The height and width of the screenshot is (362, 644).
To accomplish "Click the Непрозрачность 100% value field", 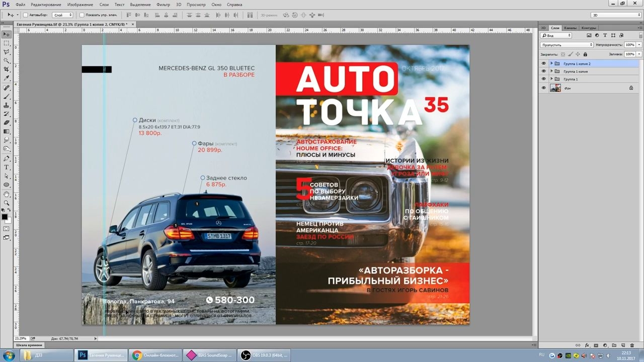I will (x=630, y=45).
